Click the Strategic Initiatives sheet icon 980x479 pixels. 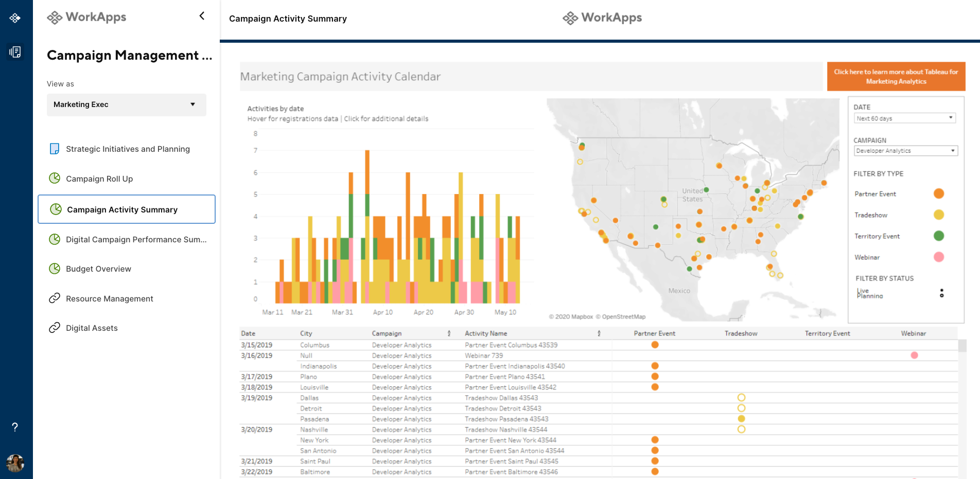pos(55,149)
